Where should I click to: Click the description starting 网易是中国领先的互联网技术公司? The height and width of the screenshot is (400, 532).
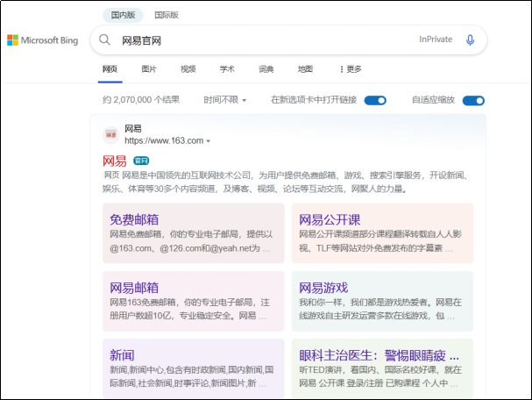tap(286, 182)
